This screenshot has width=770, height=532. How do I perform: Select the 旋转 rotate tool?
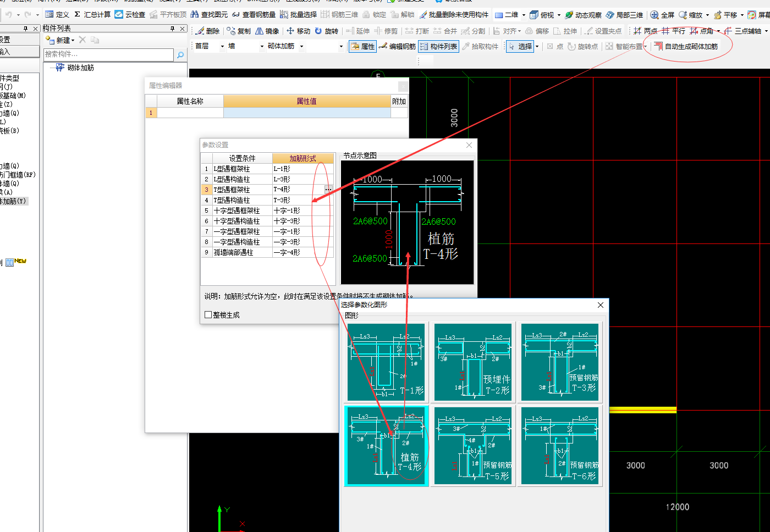pos(326,31)
